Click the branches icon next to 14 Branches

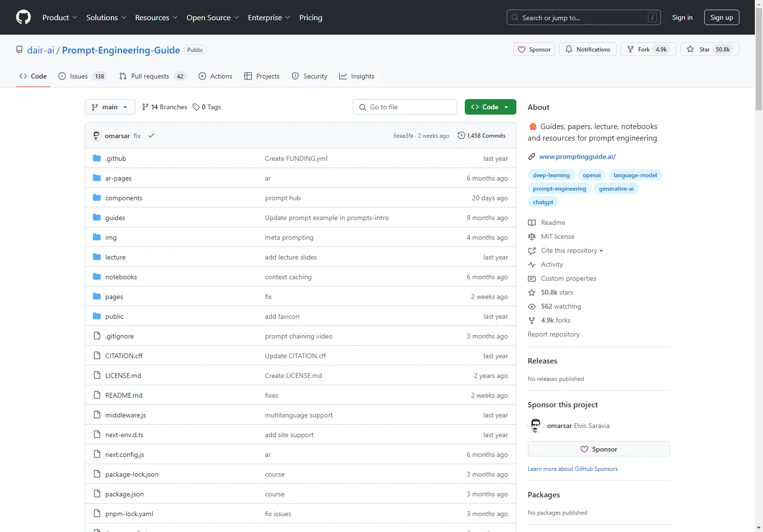tap(145, 107)
